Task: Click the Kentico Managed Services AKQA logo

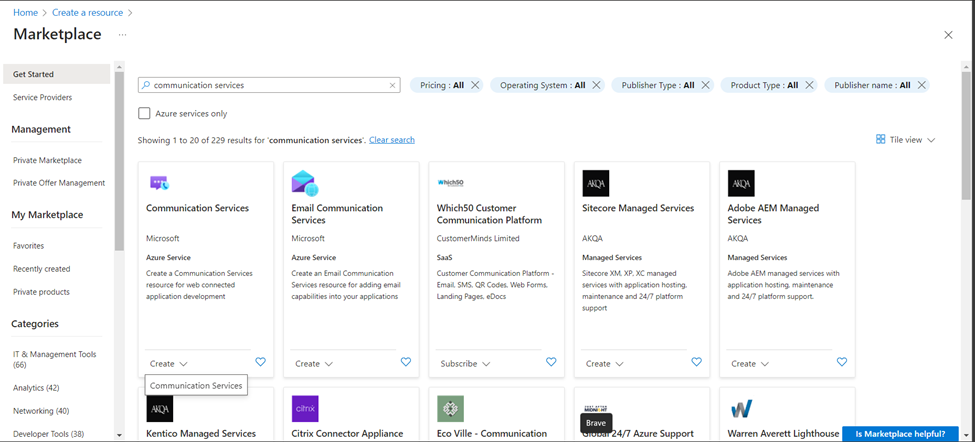Action: [160, 408]
